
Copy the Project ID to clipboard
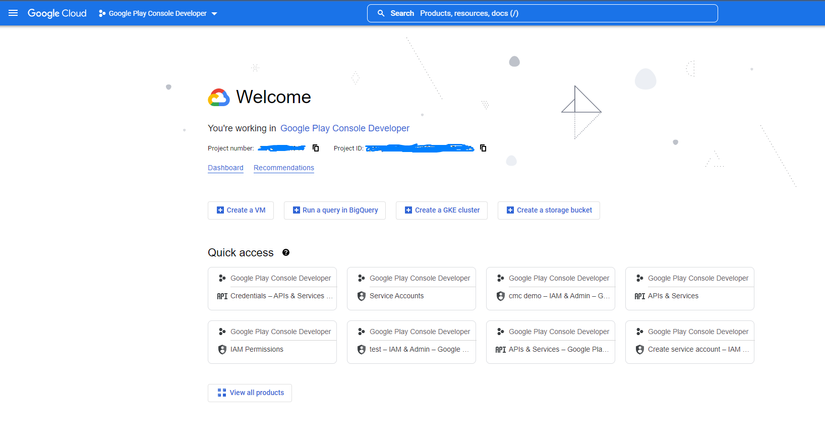coord(483,148)
